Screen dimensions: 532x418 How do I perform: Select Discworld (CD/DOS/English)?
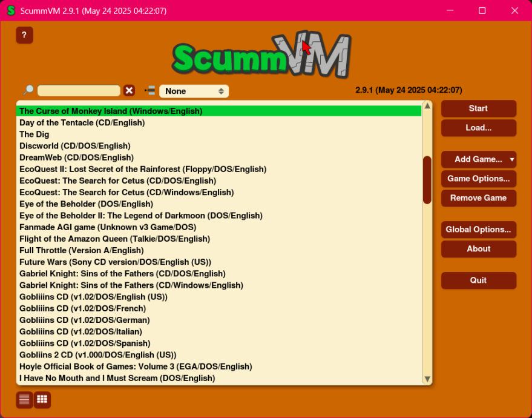218,145
